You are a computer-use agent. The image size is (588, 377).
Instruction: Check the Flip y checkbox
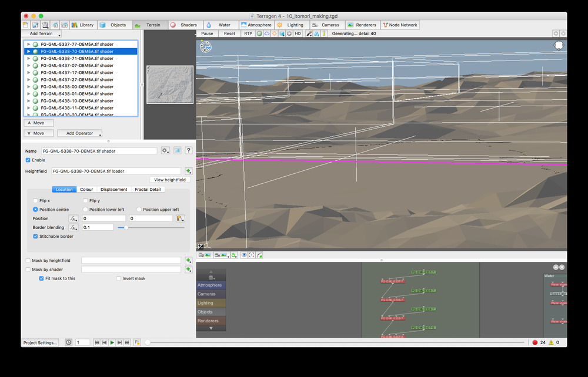[x=85, y=200]
